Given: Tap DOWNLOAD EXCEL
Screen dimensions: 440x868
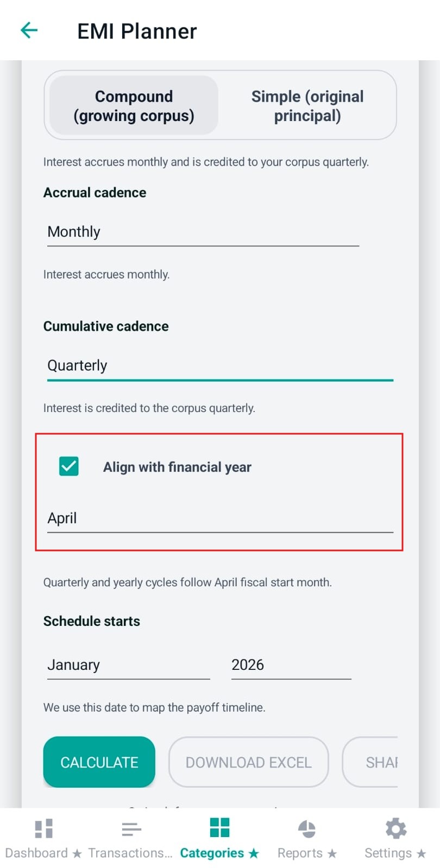Looking at the screenshot, I should (248, 762).
